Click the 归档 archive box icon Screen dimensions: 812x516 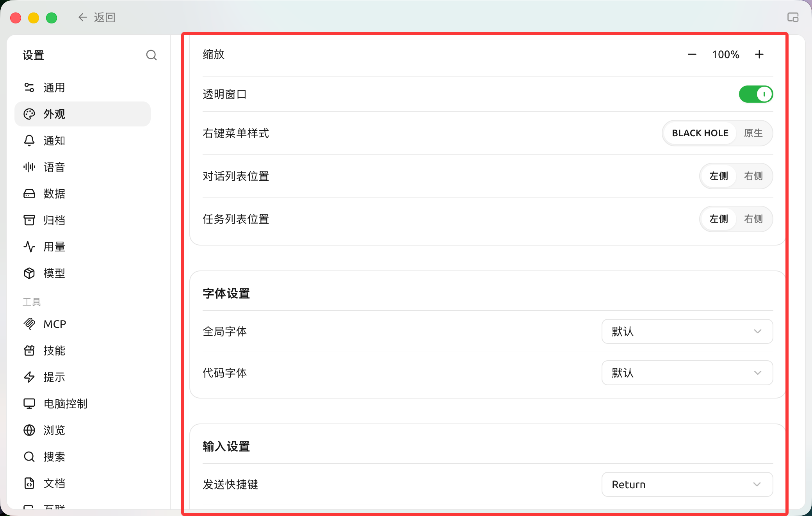tap(29, 220)
